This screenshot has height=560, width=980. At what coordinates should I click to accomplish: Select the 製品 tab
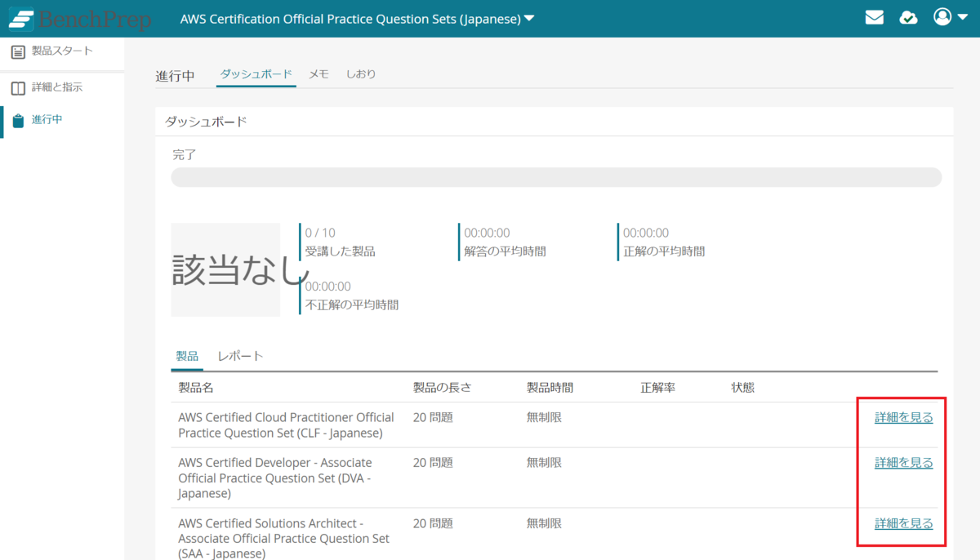coord(187,356)
